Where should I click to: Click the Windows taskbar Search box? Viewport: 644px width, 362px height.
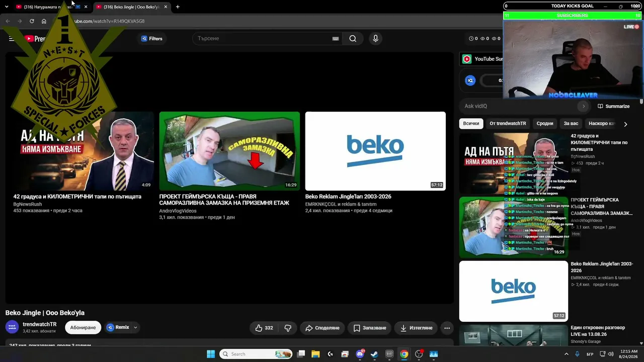tap(256, 354)
